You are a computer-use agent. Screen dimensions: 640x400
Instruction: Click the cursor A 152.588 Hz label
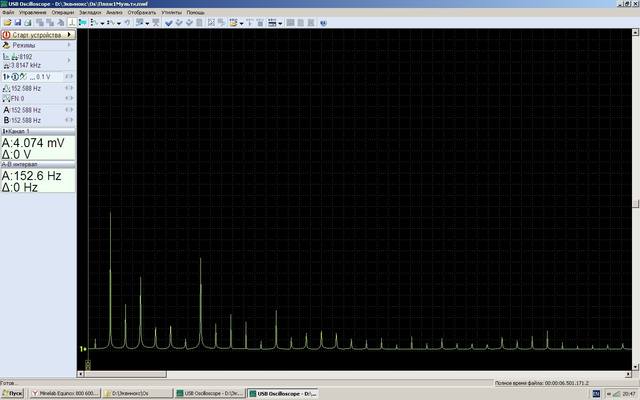click(26, 110)
